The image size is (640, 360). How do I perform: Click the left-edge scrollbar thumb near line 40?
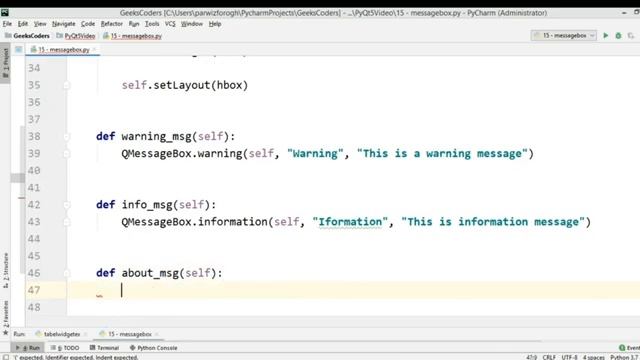(17, 178)
